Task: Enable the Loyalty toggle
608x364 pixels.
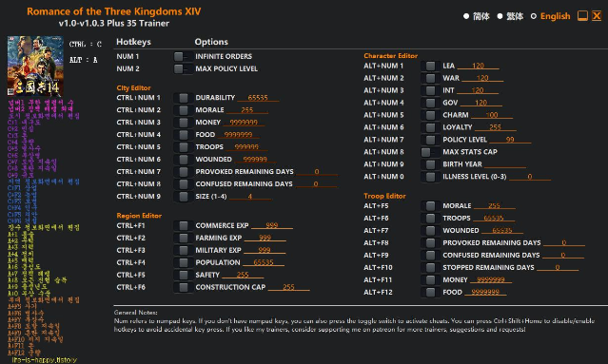Action: point(430,127)
